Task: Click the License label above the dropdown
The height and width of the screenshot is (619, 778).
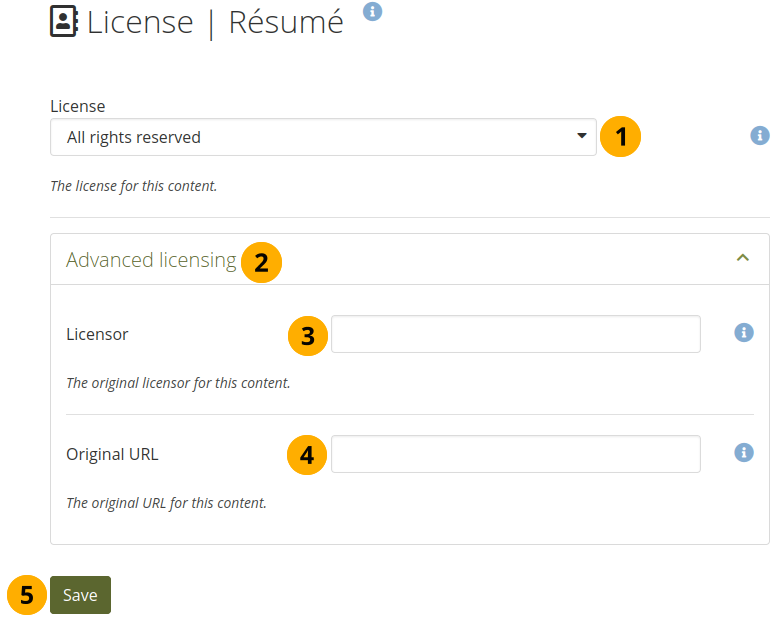Action: [77, 106]
